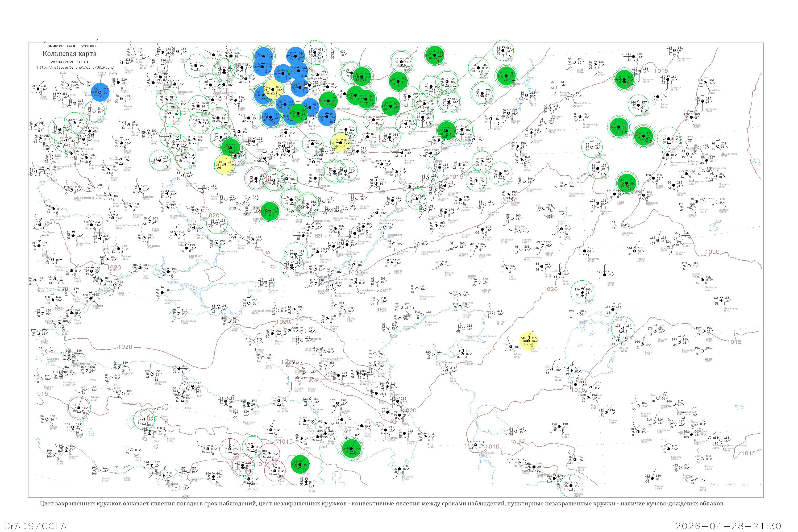Image resolution: width=798 pixels, height=532 pixels.
Task: Click the GrADS/COLA label at bottom left
Action: click(35, 526)
